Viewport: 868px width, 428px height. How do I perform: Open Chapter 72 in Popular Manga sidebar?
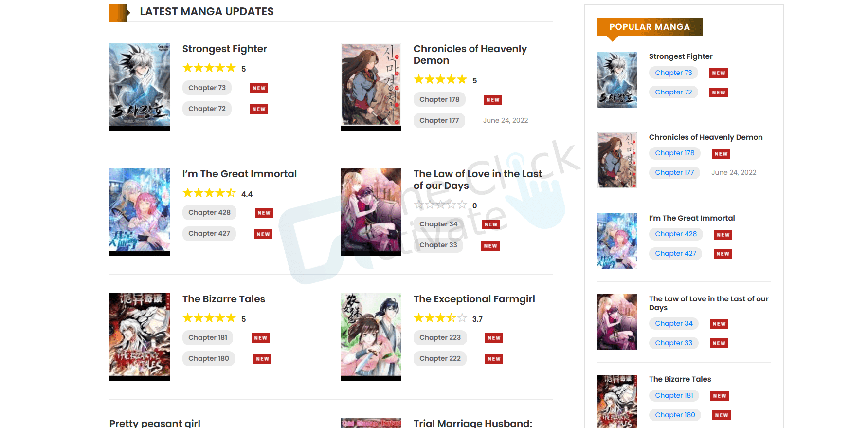click(x=673, y=92)
